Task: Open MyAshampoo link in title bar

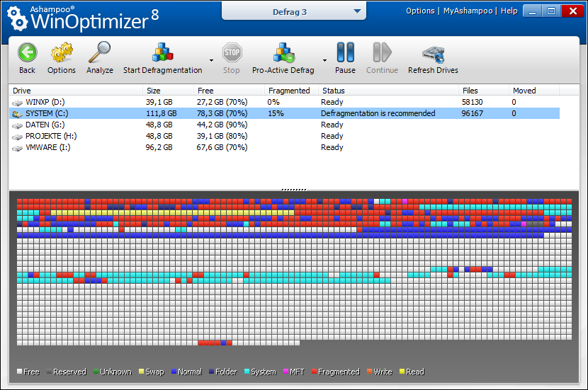Action: [x=468, y=11]
